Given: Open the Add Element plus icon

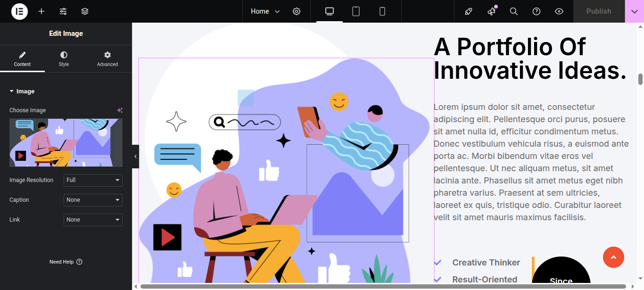Looking at the screenshot, I should (x=41, y=11).
